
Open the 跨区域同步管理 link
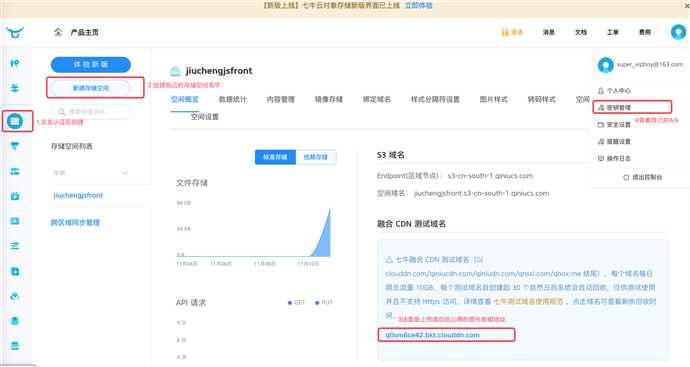click(x=75, y=223)
